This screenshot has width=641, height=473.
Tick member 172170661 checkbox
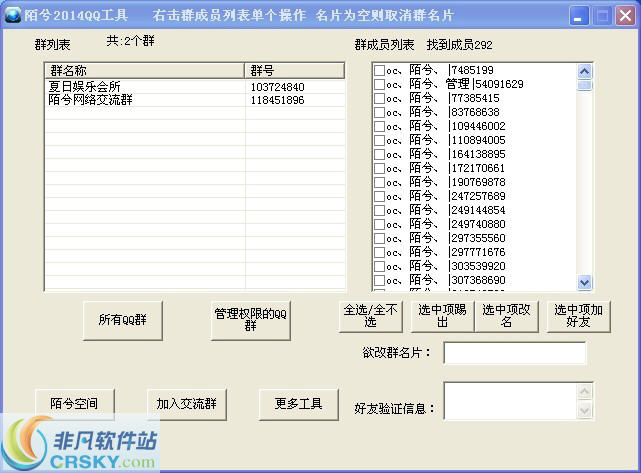click(379, 168)
